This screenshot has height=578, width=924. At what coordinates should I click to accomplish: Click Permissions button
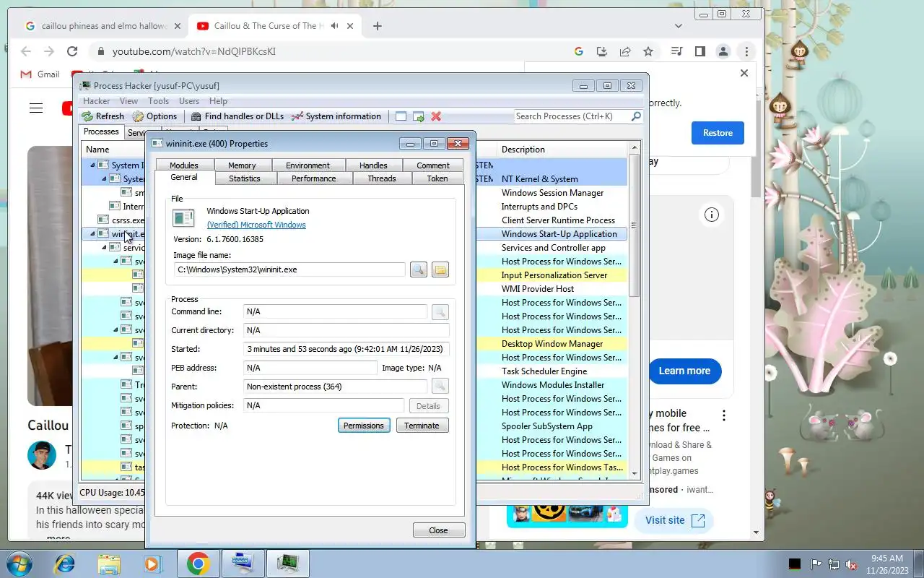click(x=364, y=426)
